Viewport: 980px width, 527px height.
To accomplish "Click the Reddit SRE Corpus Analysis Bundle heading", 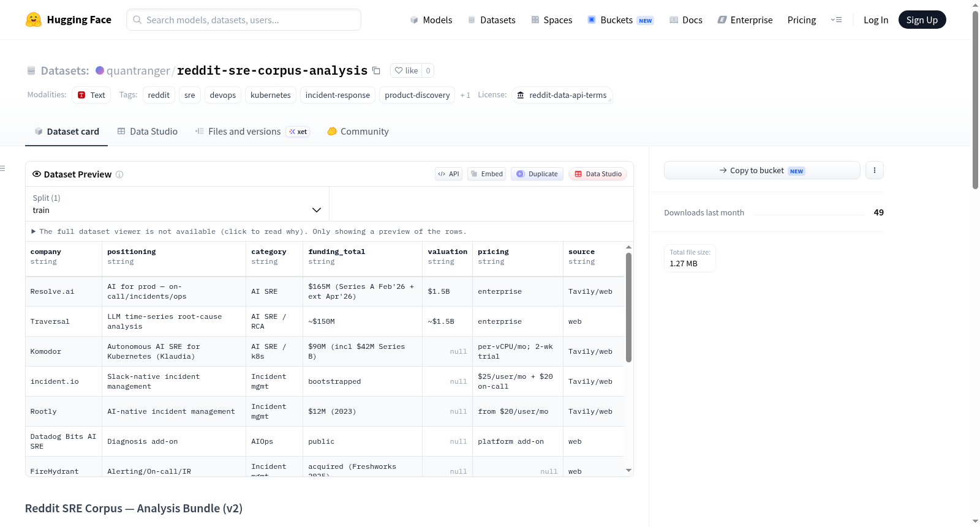I will coord(134,508).
